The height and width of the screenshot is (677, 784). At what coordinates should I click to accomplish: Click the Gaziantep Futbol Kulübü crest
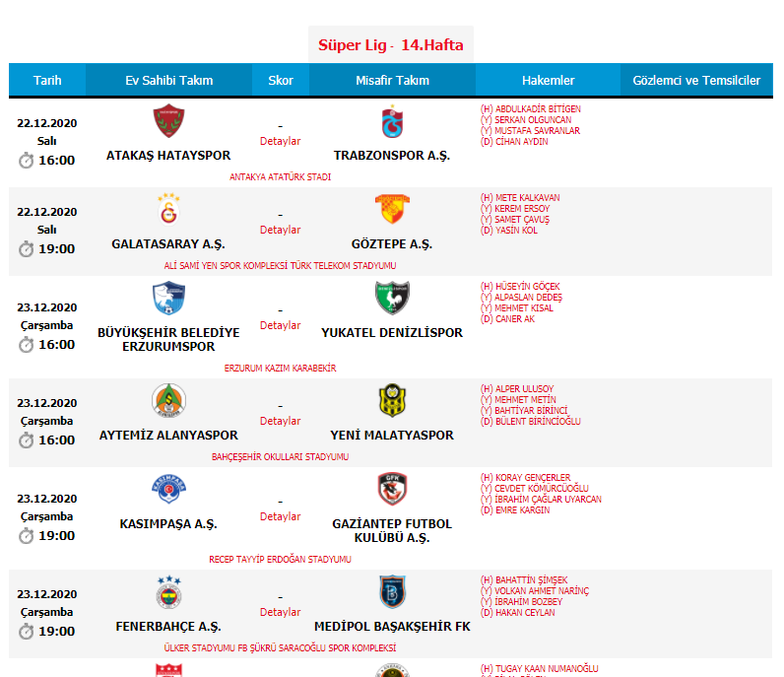392,489
